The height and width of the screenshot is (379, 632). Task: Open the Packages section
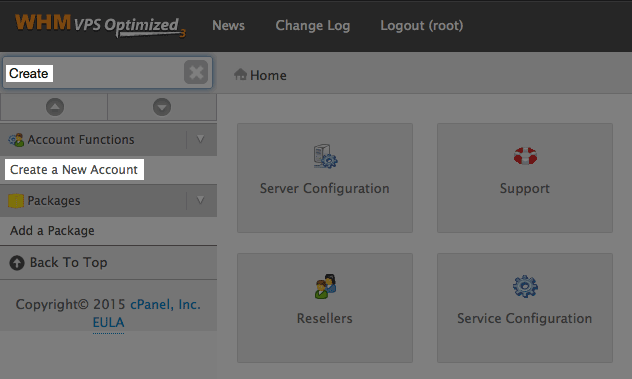click(54, 201)
